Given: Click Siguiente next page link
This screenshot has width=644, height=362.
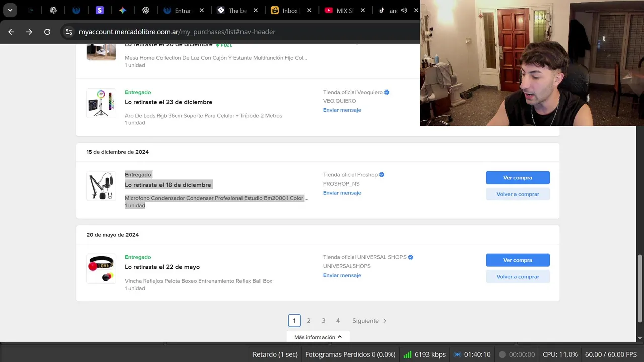Looking at the screenshot, I should tap(369, 321).
